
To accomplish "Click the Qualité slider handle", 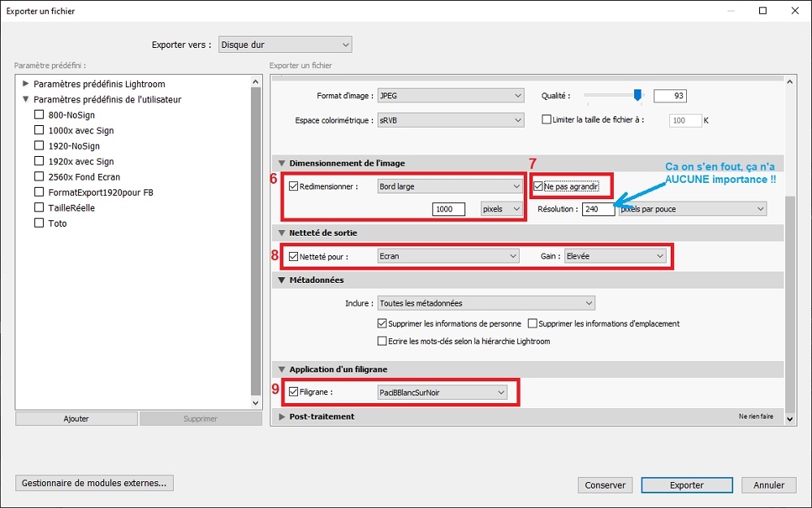I will (x=638, y=95).
